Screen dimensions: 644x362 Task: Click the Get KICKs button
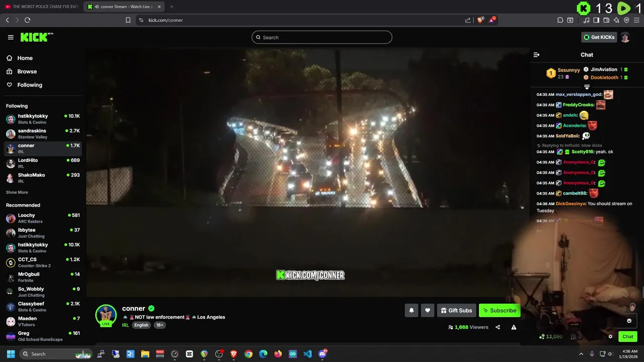click(x=599, y=37)
